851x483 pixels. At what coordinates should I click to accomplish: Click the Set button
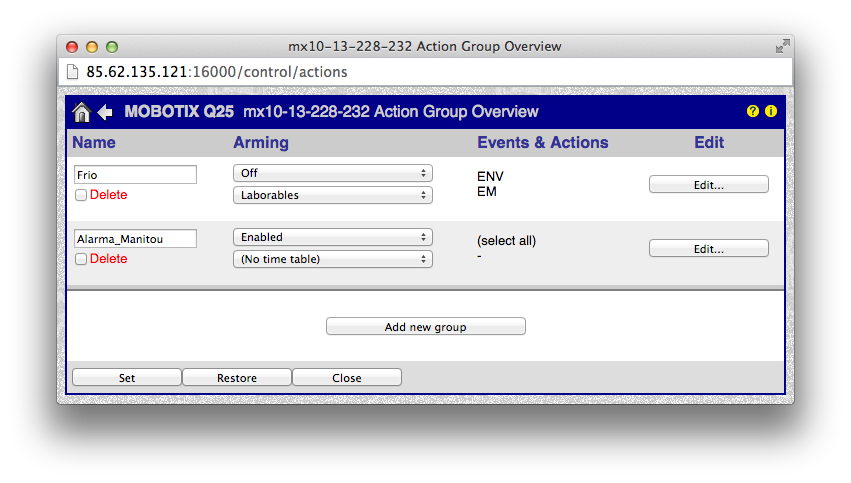(127, 378)
